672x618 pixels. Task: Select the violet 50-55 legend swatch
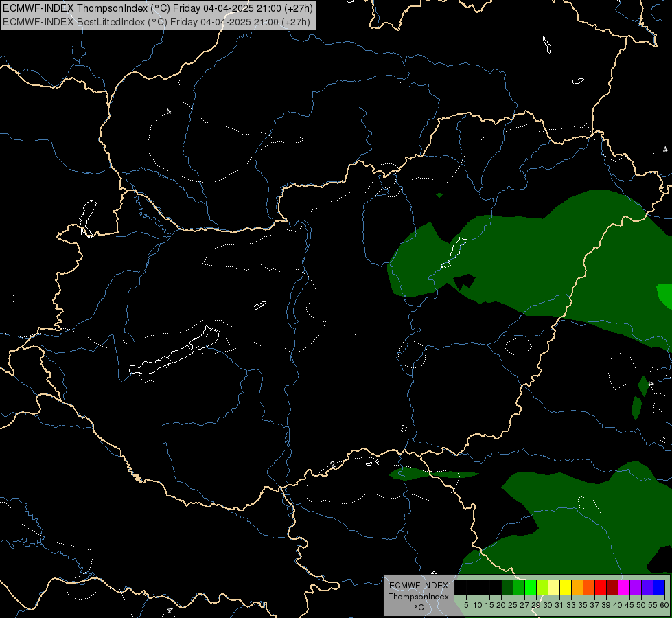(647, 587)
